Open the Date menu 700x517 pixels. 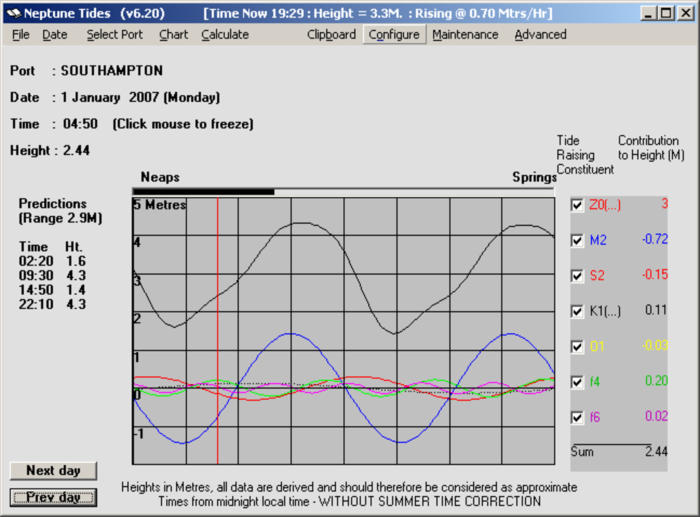coord(54,34)
